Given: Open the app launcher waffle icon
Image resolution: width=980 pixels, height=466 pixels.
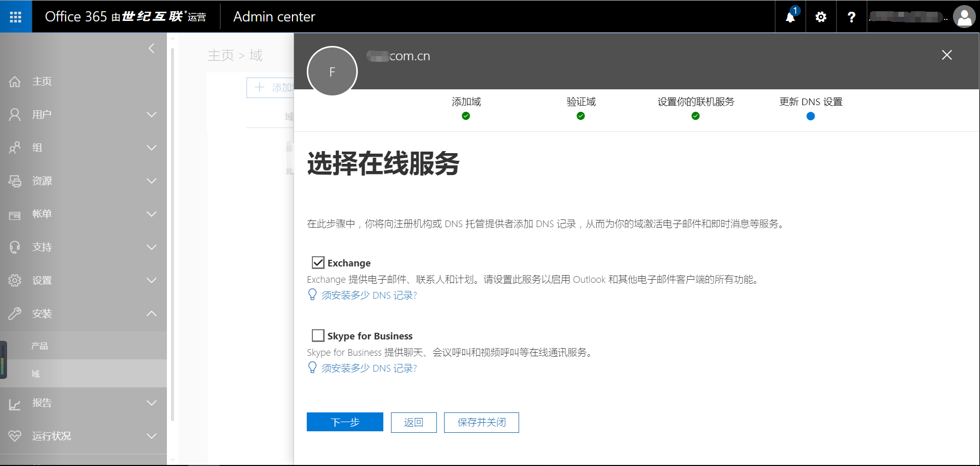Looking at the screenshot, I should 16,17.
